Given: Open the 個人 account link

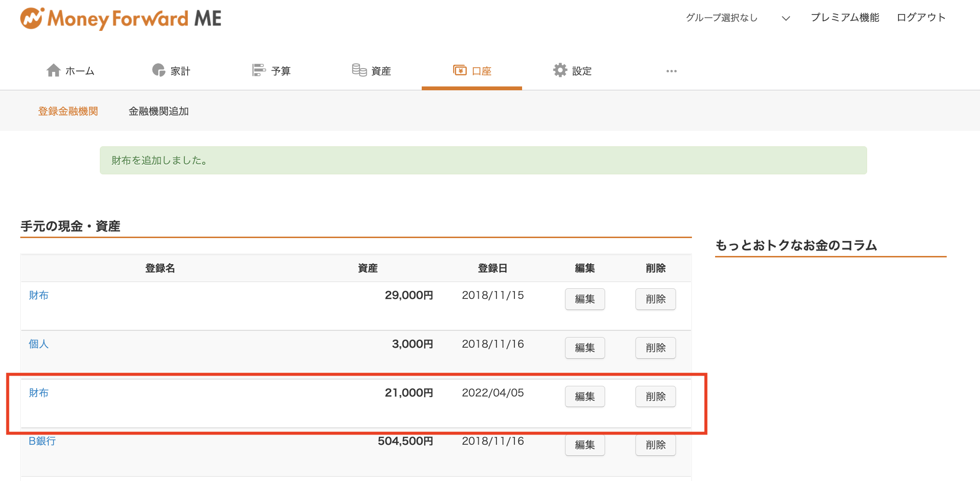Looking at the screenshot, I should tap(39, 344).
